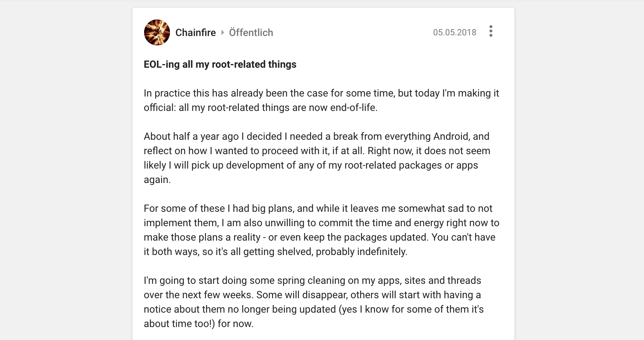Screen dimensions: 644x340
Task: Click the lone word 'again.' ending second paragraph
Action: pos(157,180)
